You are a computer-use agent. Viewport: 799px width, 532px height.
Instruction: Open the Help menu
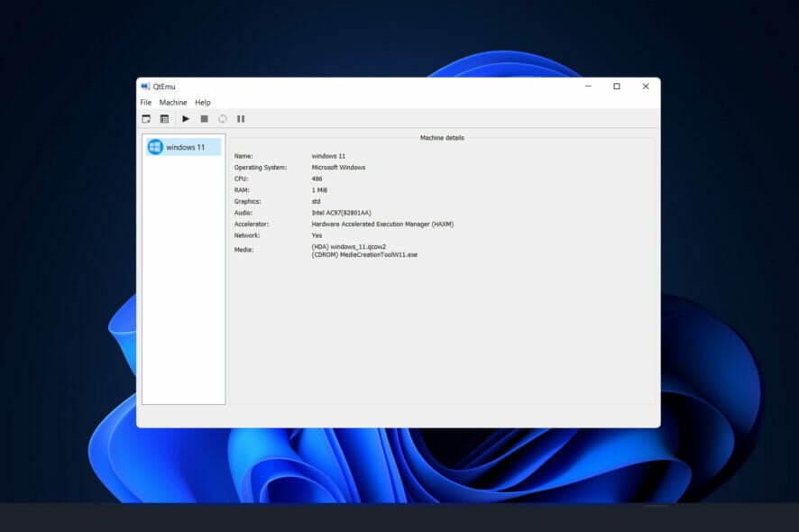coord(202,102)
